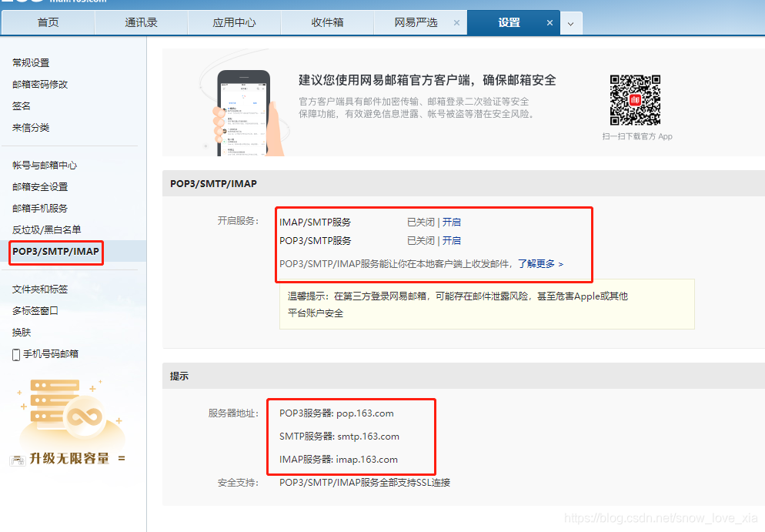The width and height of the screenshot is (765, 532).
Task: Click the 温馨提示 warning notice
Action: [487, 304]
